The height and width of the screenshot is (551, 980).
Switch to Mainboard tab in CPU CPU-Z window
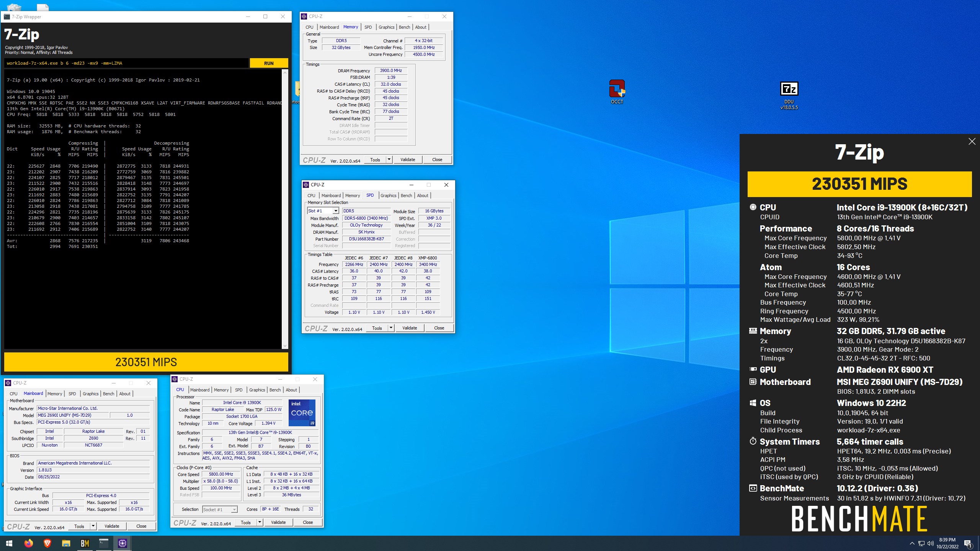pos(200,390)
